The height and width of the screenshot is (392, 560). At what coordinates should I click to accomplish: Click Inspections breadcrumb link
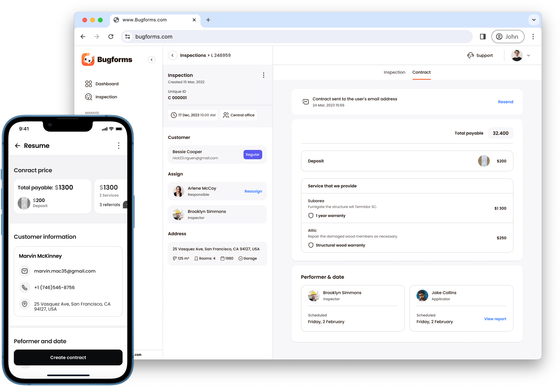193,55
